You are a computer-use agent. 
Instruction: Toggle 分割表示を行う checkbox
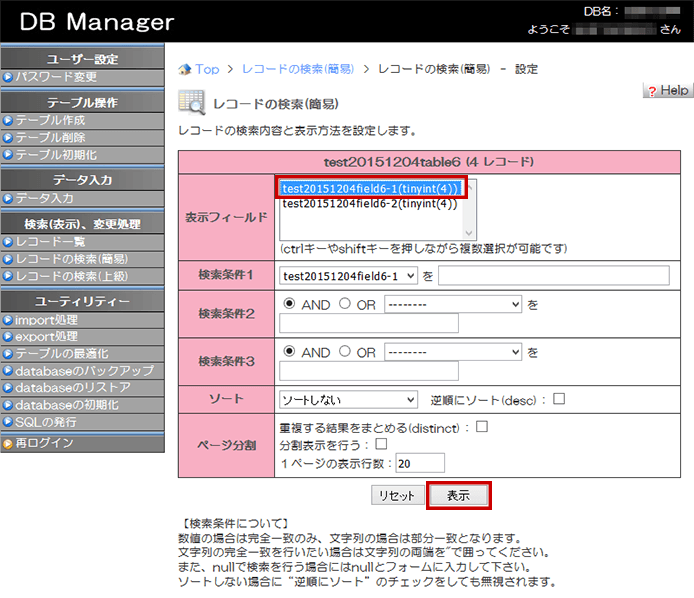[x=380, y=444]
